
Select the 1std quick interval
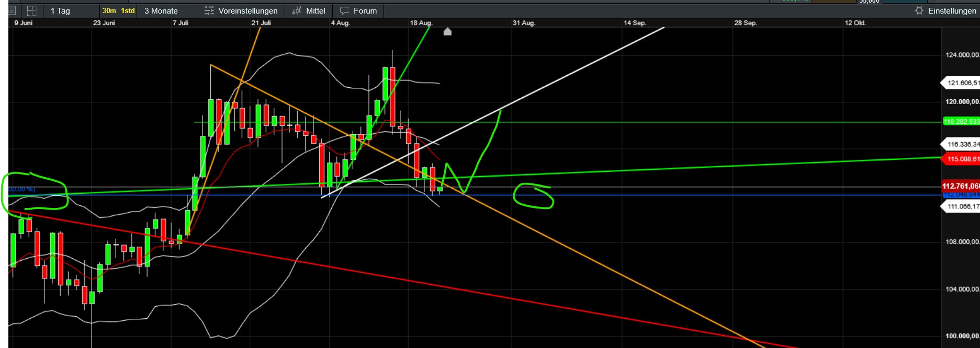click(128, 10)
